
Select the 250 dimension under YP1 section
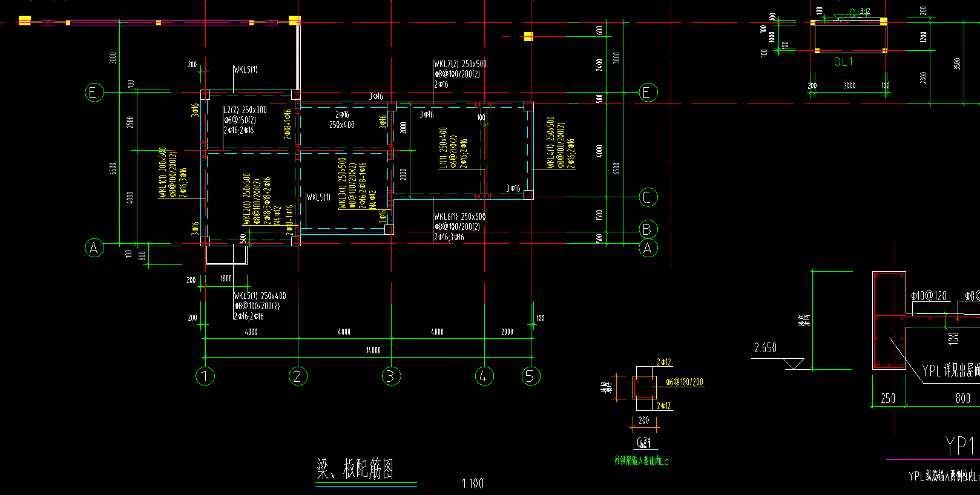[888, 398]
